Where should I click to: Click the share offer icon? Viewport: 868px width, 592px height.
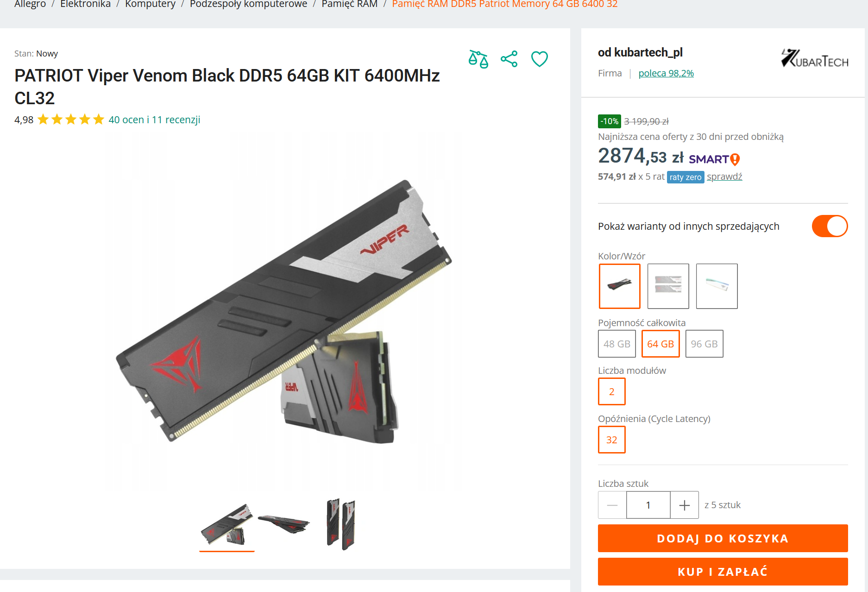(509, 59)
